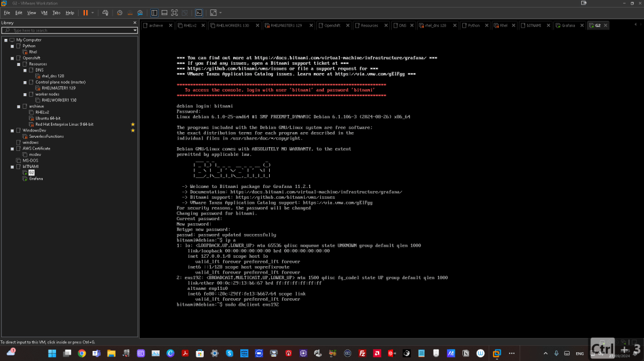
Task: Open Windows Start menu on taskbar
Action: [52, 353]
